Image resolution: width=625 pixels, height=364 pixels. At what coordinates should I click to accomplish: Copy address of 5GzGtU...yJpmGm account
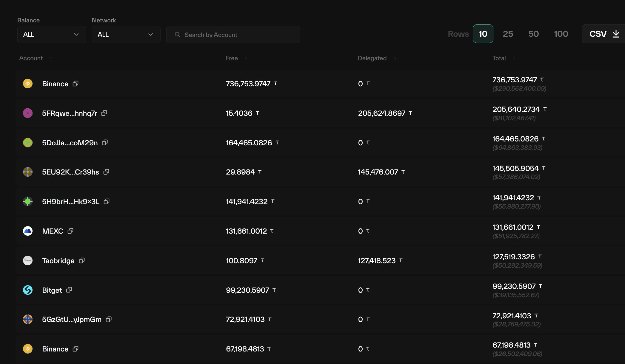tap(109, 319)
